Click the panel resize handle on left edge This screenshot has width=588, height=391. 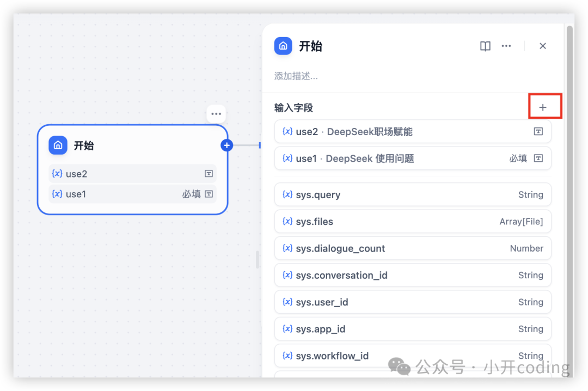pos(257,259)
